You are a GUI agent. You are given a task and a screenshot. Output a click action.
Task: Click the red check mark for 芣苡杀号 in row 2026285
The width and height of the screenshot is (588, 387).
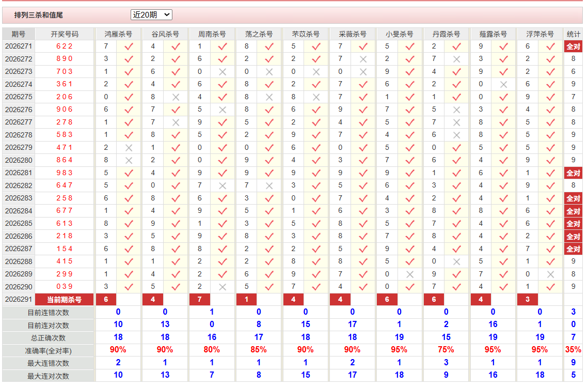click(316, 224)
